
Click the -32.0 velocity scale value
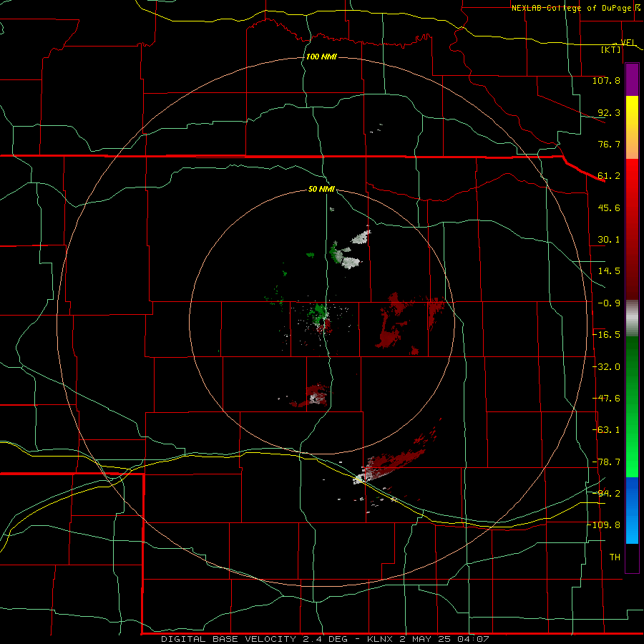coord(606,367)
